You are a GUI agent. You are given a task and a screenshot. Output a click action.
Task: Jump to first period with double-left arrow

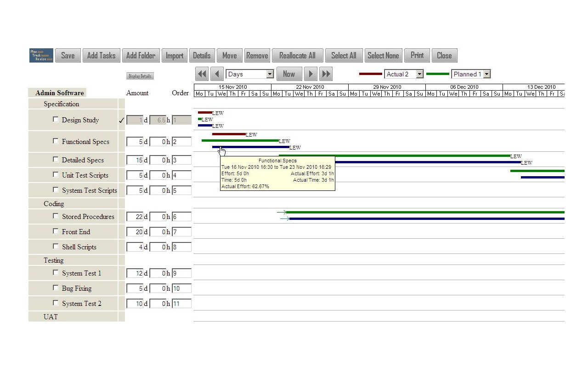point(202,74)
